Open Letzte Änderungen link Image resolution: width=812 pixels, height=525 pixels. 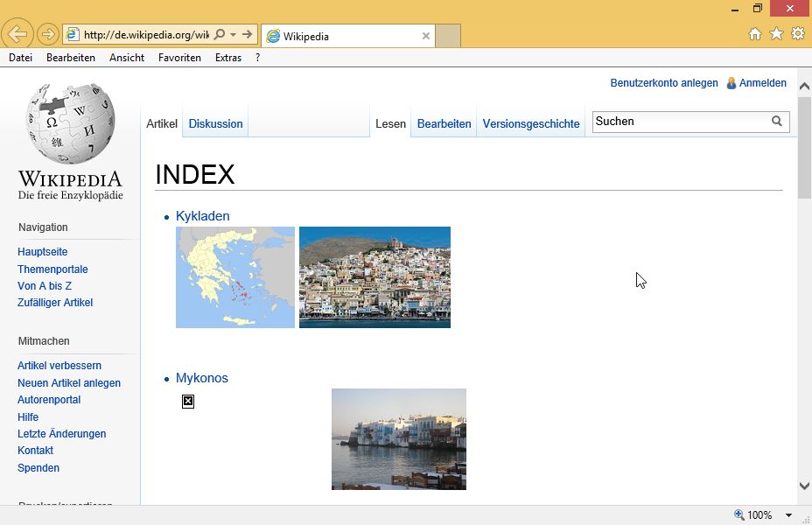61,434
